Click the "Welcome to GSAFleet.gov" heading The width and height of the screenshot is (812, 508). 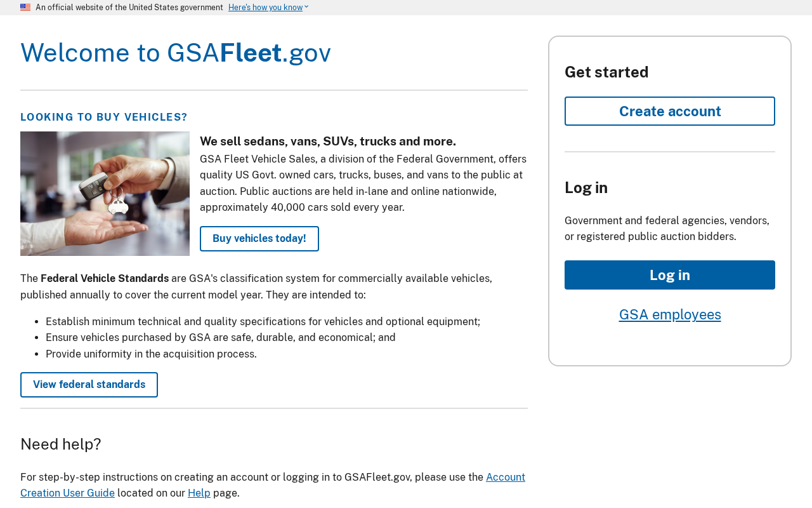176,53
